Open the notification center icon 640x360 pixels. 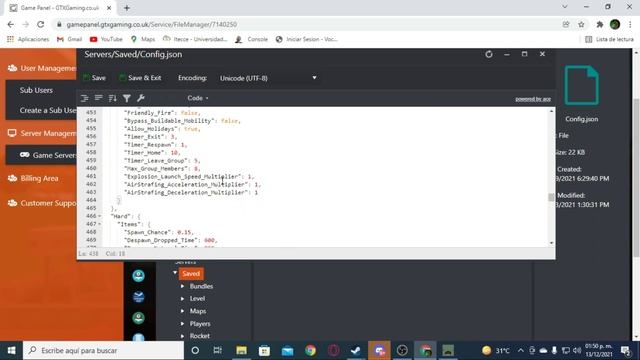(625, 350)
